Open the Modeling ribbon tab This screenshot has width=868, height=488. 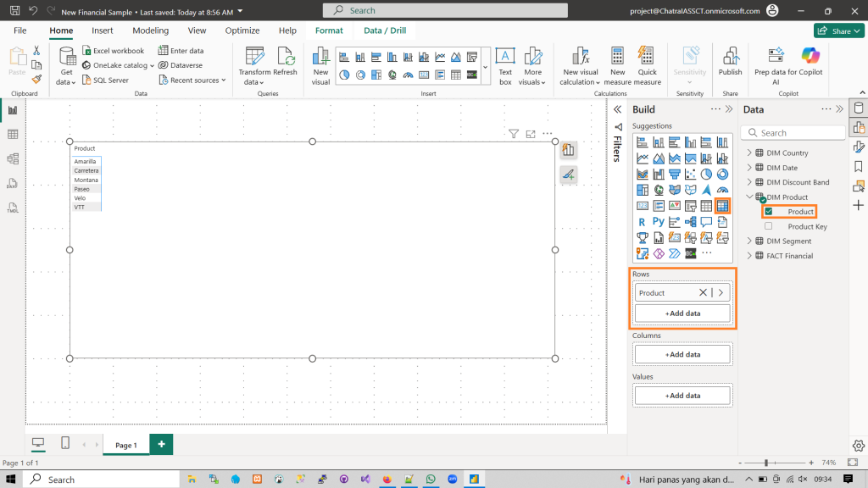(x=150, y=30)
